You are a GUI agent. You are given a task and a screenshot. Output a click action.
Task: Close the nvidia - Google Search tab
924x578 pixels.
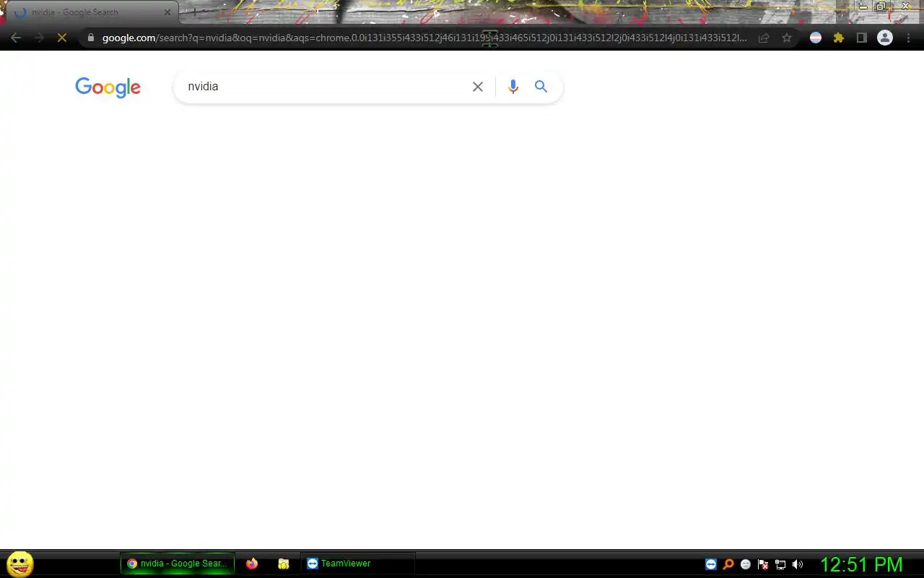pos(167,12)
